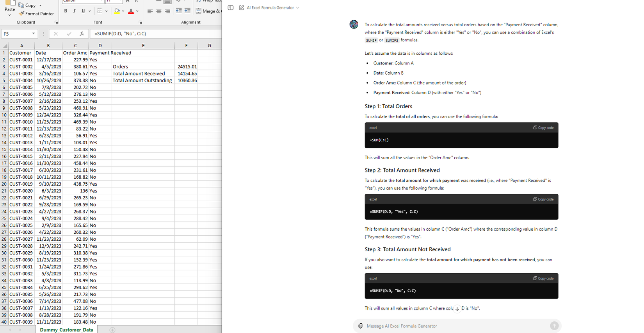This screenshot has height=333, width=644.
Task: Click into the formula bar
Action: 156,34
